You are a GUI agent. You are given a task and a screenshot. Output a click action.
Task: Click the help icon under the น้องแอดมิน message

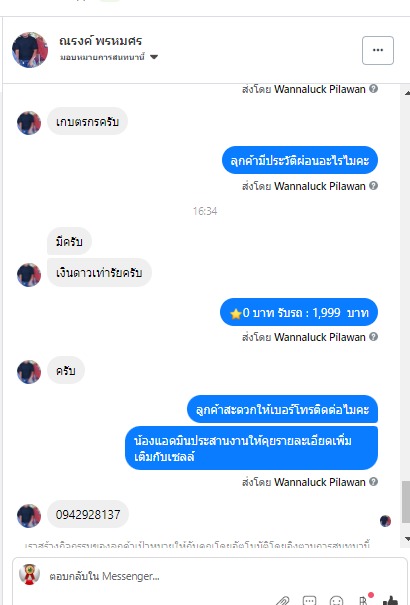pyautogui.click(x=373, y=482)
